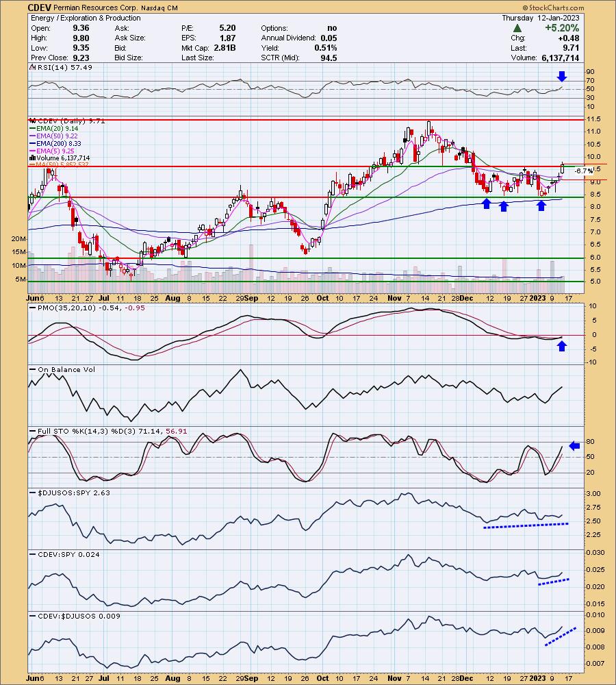Screen dimensions: 616x685
Task: Click the -10 axis label in PMO panel
Action: tap(591, 362)
